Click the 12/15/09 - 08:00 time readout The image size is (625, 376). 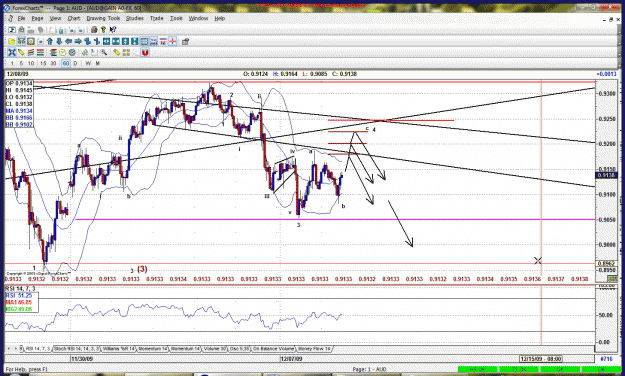click(x=541, y=359)
